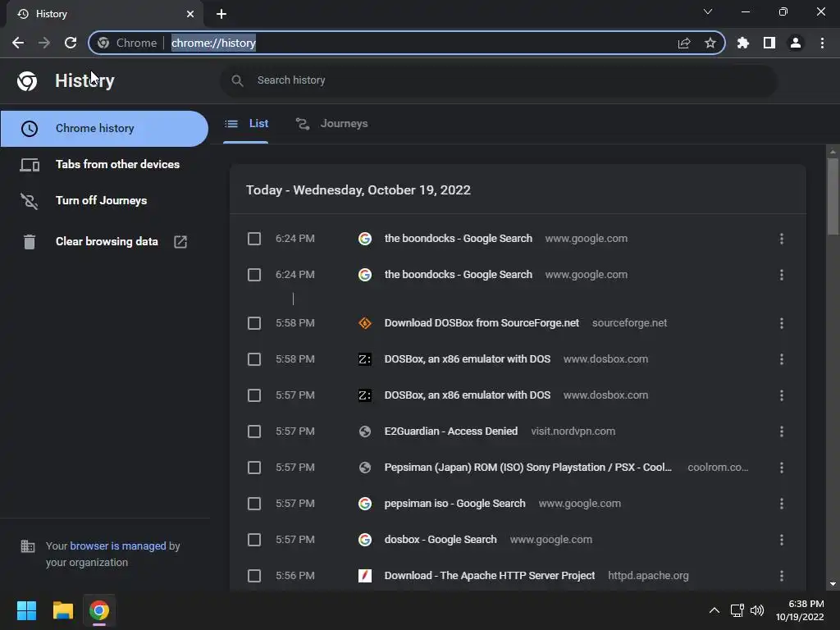Open pepsiman iso - Google Search link

pyautogui.click(x=454, y=504)
